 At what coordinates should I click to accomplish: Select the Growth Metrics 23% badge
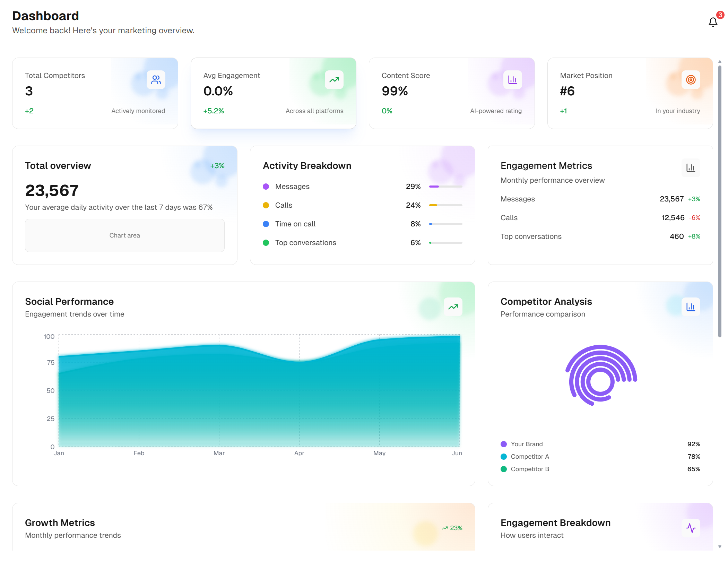pyautogui.click(x=452, y=528)
